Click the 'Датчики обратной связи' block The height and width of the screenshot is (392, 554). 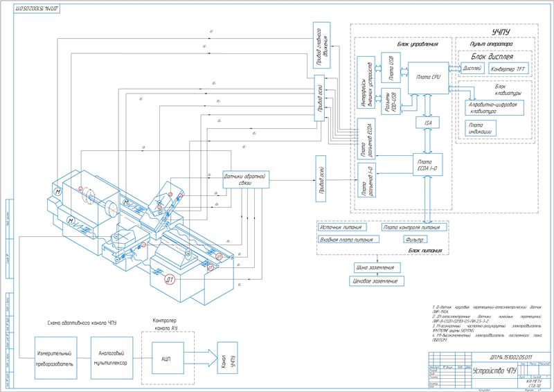click(246, 179)
